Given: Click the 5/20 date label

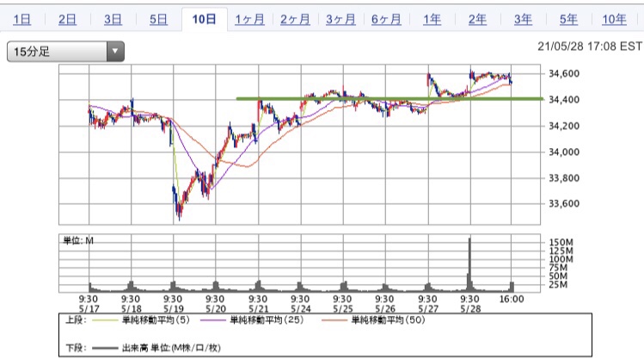Looking at the screenshot, I should click(x=216, y=309).
